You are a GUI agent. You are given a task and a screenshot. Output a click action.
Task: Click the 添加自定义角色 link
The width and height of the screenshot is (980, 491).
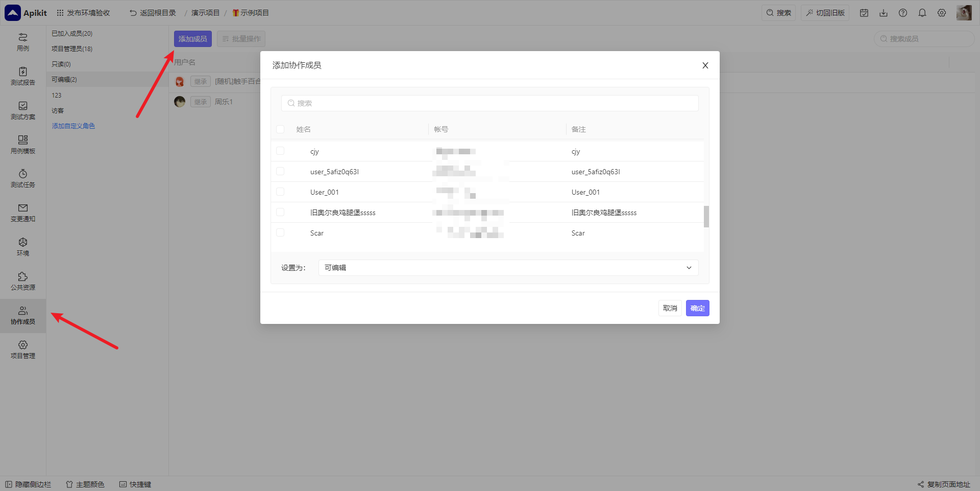(73, 126)
